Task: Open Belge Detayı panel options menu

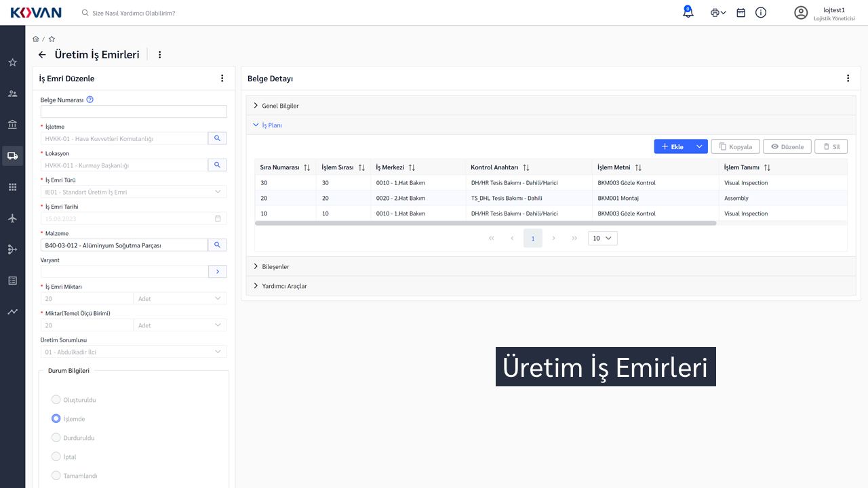Action: coord(848,79)
